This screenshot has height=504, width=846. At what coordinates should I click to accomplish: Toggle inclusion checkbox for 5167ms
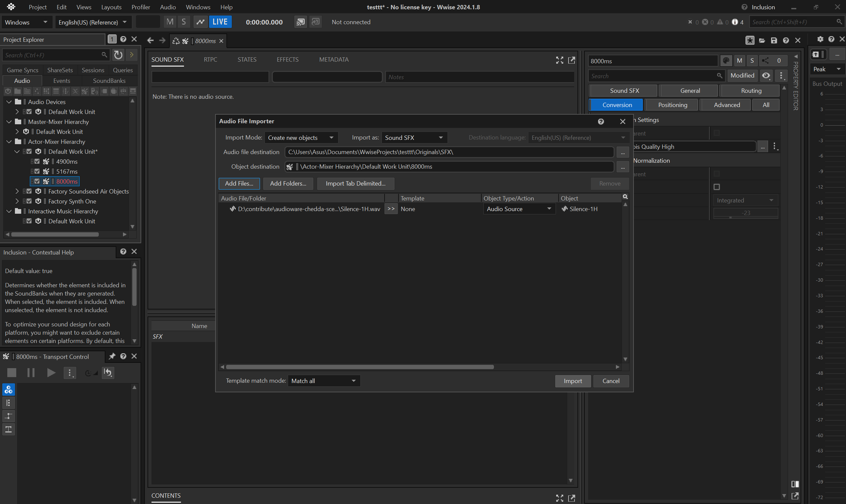coord(37,172)
